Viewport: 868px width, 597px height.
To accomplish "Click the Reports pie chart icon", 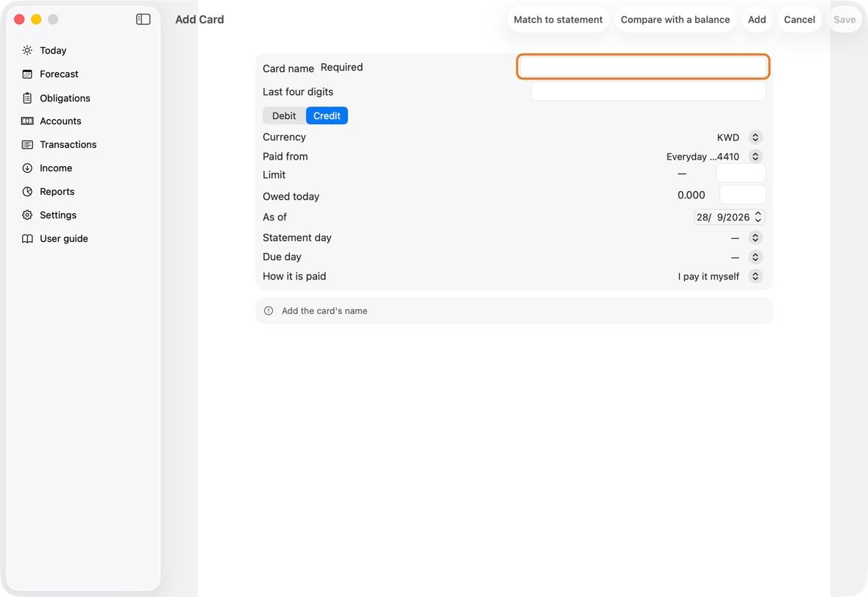I will (27, 191).
